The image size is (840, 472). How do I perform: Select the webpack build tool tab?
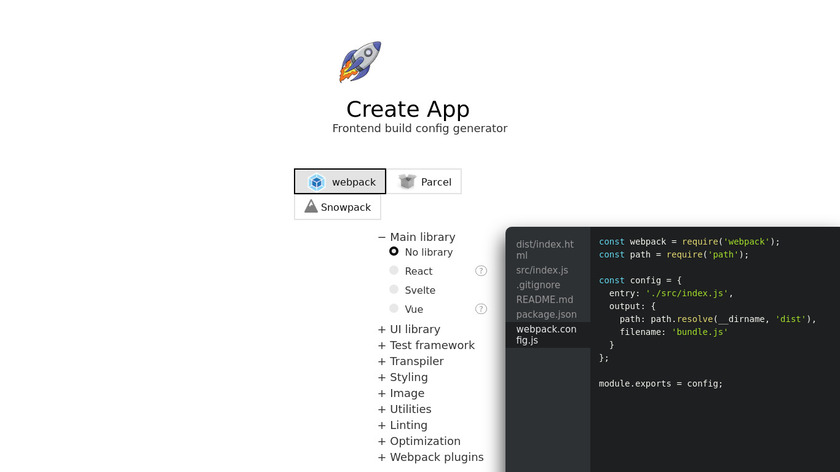[x=340, y=182]
